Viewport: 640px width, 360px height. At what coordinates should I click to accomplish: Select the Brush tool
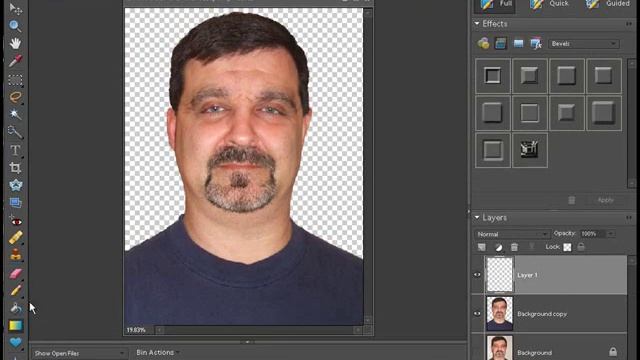point(16,290)
